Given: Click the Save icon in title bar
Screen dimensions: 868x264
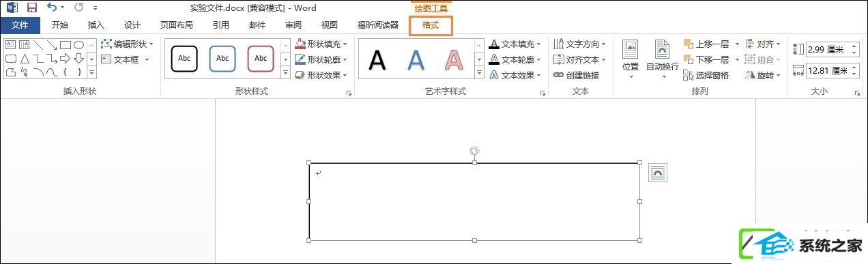Looking at the screenshot, I should coord(31,8).
